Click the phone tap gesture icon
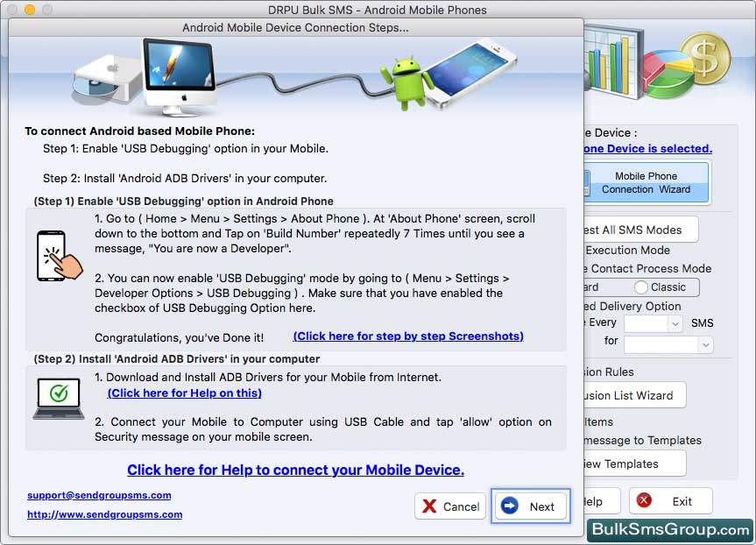This screenshot has height=545, width=756. click(59, 256)
